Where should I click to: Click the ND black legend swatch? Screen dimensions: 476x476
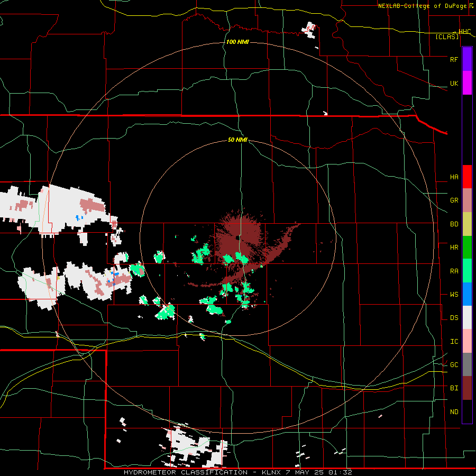[x=467, y=411]
